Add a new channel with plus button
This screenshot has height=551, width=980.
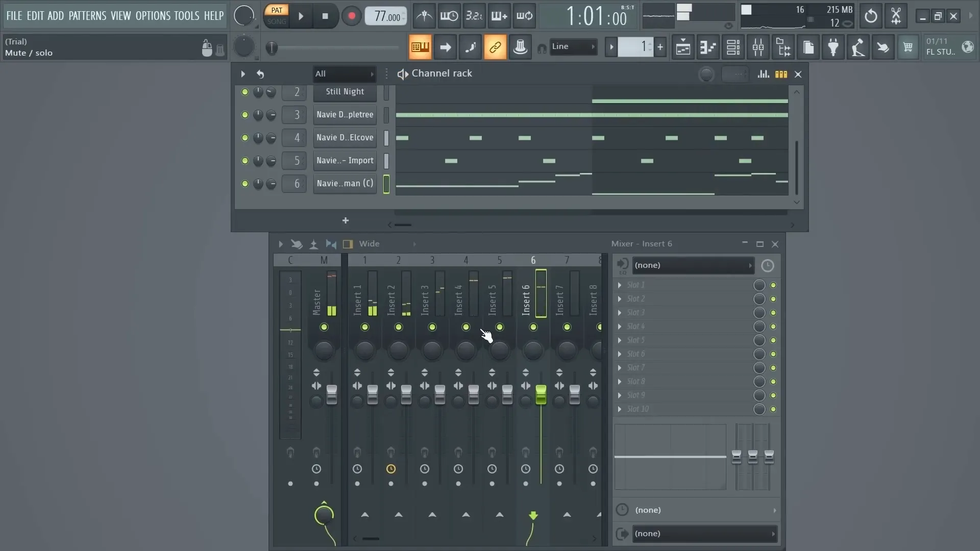(346, 220)
